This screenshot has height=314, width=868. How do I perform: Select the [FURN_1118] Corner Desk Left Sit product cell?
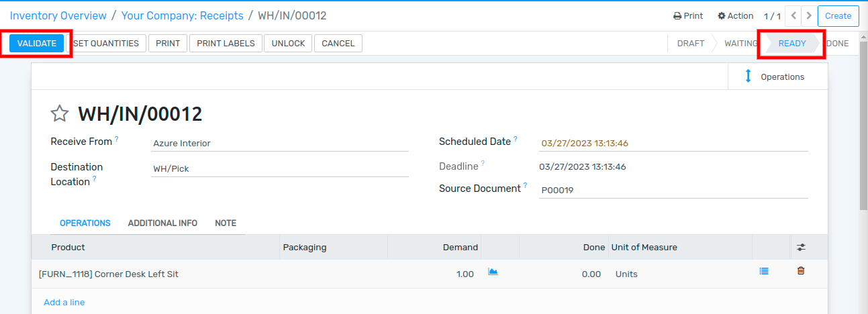pos(156,274)
